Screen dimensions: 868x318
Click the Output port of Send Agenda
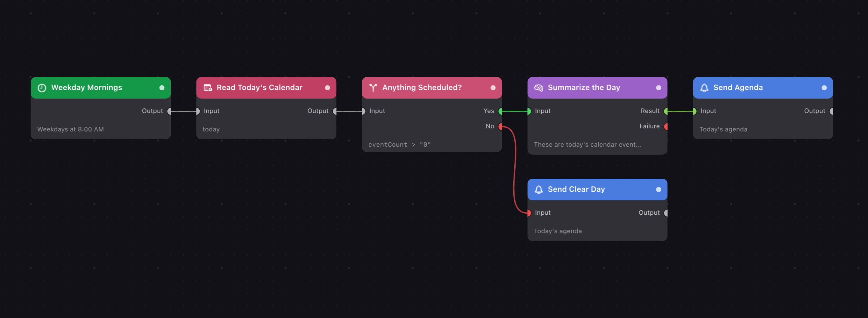coord(832,111)
